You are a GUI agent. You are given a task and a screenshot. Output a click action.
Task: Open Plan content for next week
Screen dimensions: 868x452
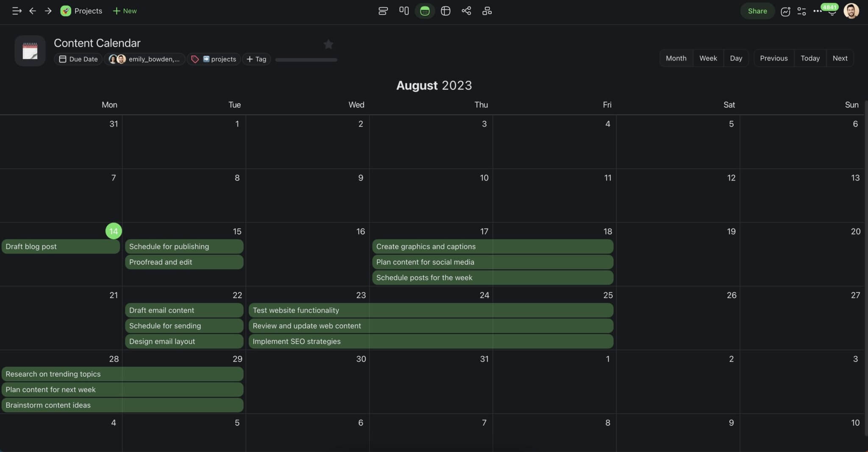point(122,390)
